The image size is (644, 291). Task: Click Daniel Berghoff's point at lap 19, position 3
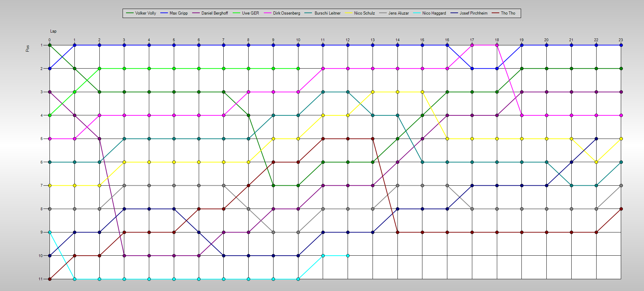tap(522, 92)
